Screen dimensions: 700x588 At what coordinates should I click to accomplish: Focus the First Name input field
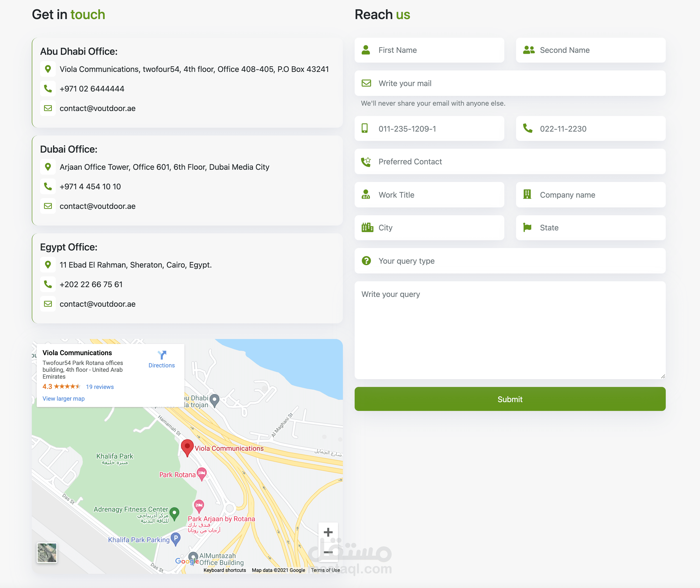(x=437, y=50)
